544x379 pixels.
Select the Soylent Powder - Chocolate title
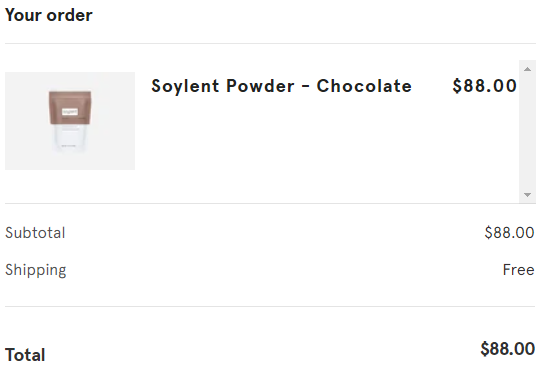pyautogui.click(x=281, y=86)
